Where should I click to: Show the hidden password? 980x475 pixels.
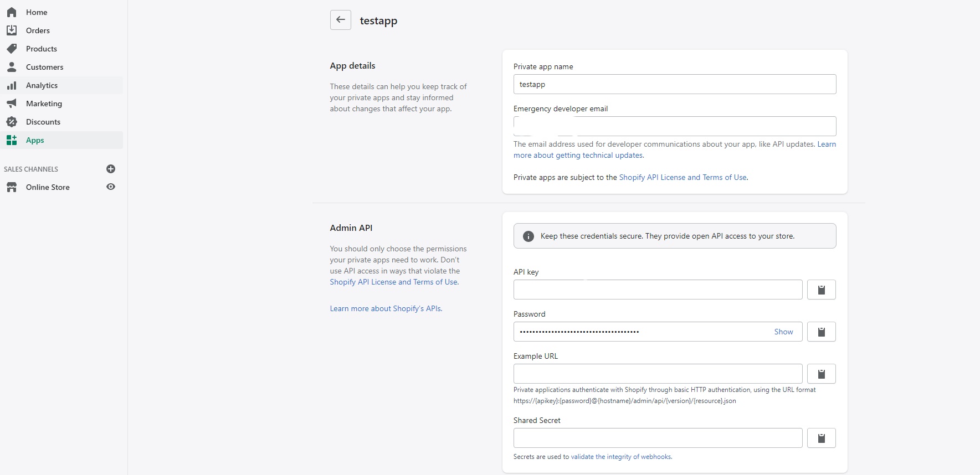click(x=783, y=332)
